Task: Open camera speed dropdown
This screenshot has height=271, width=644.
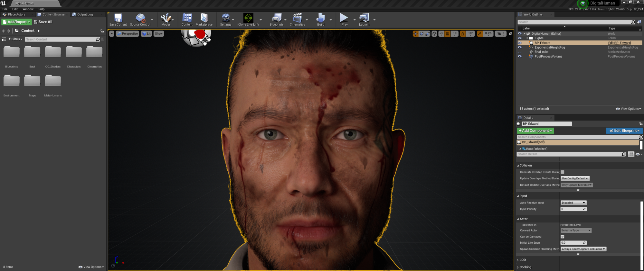Action: (500, 33)
